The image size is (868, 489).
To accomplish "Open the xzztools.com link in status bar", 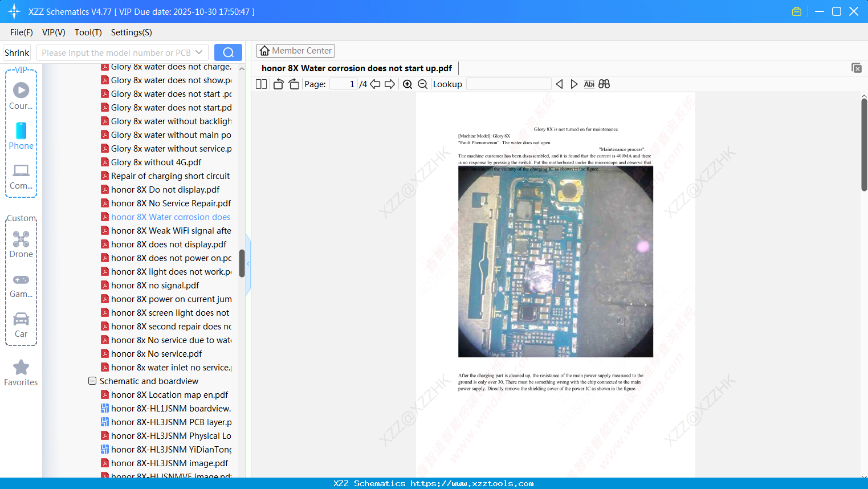I will point(472,483).
